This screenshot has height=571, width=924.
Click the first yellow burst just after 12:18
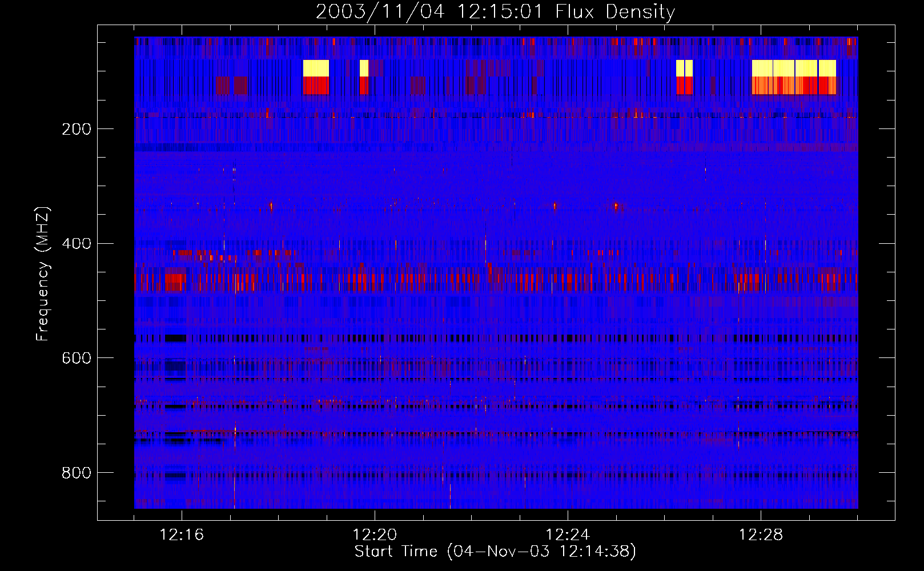click(x=316, y=68)
